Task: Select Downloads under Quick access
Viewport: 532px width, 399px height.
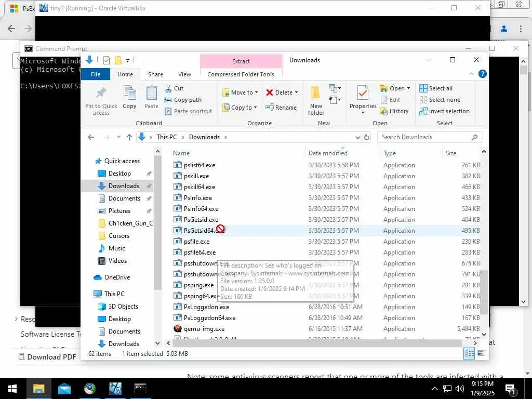Action: click(118, 186)
